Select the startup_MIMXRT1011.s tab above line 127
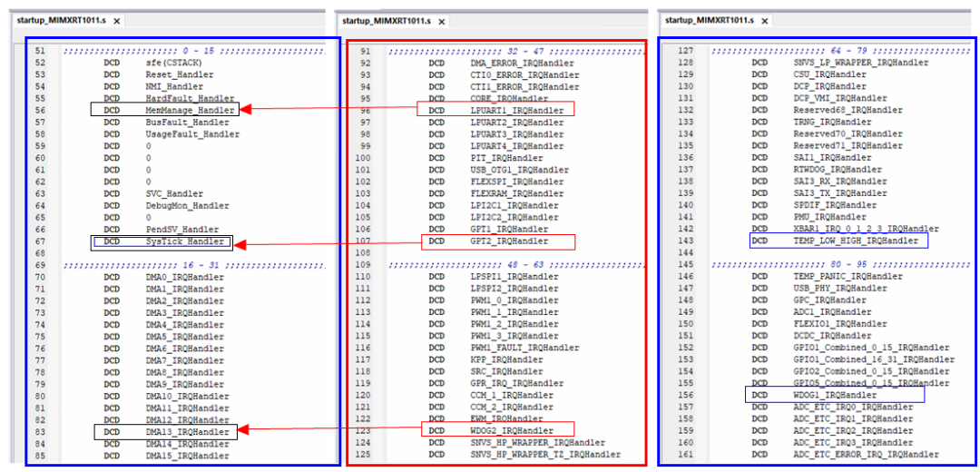The height and width of the screenshot is (472, 980). [x=717, y=20]
